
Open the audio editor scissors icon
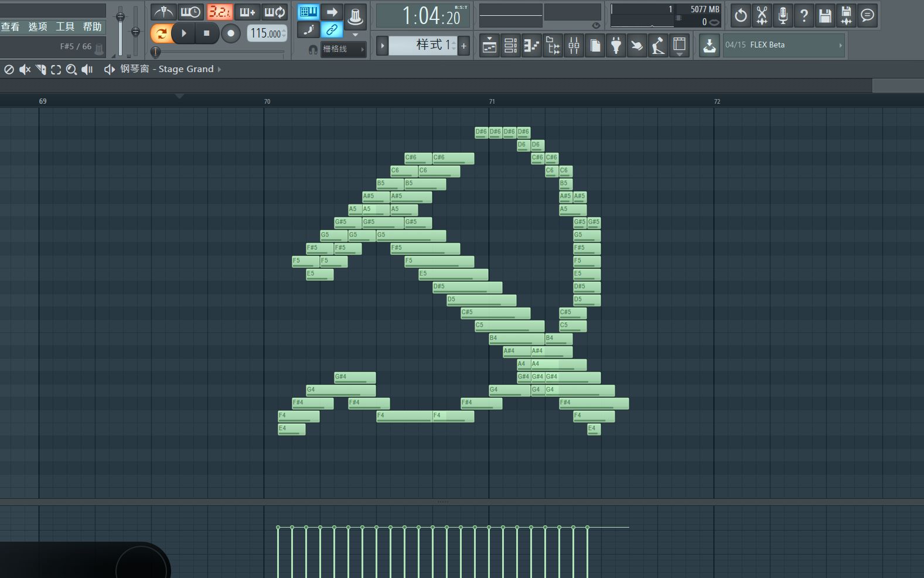[x=762, y=16]
